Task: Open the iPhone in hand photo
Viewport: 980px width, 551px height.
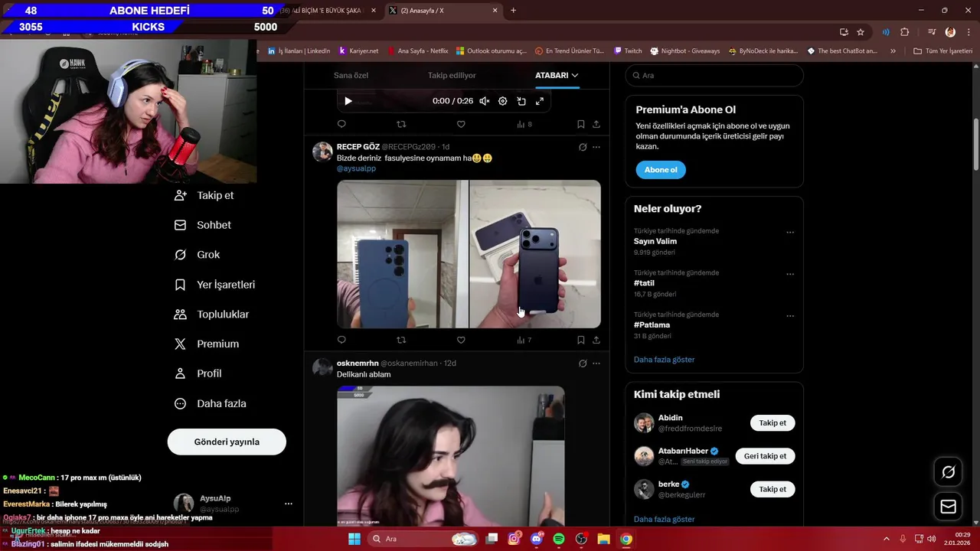Action: [x=535, y=254]
